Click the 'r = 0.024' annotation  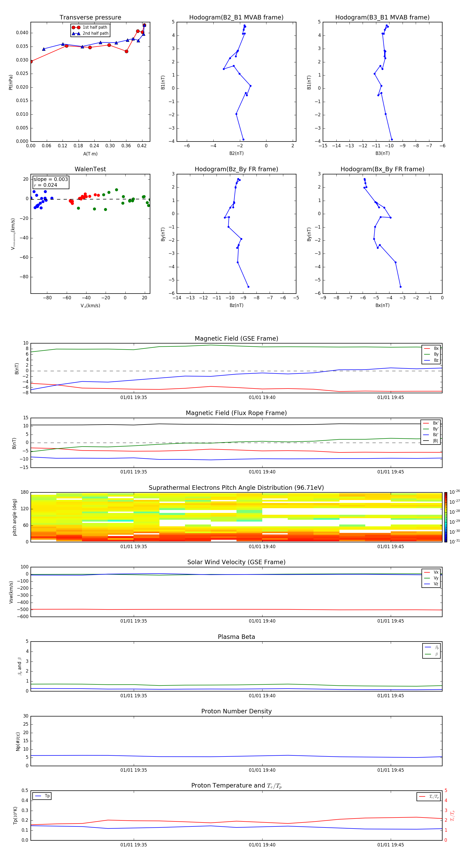[45, 185]
